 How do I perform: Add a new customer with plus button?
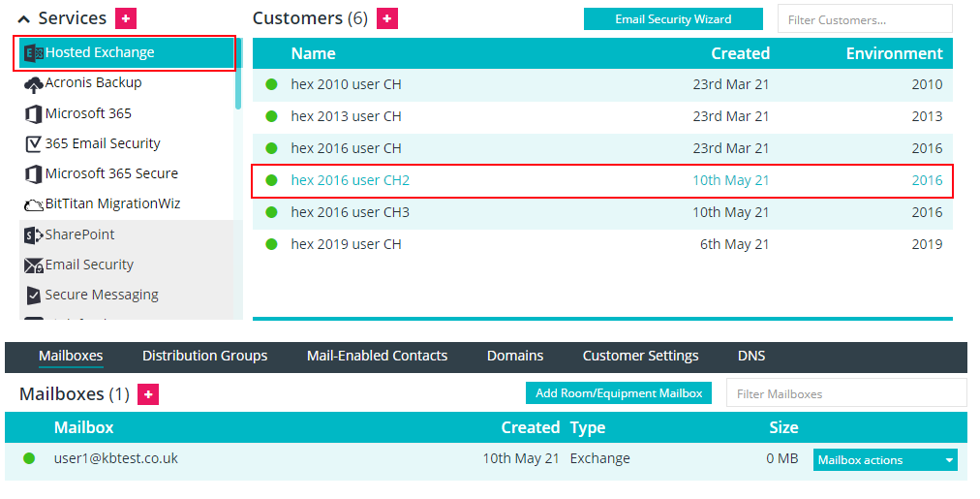click(387, 18)
